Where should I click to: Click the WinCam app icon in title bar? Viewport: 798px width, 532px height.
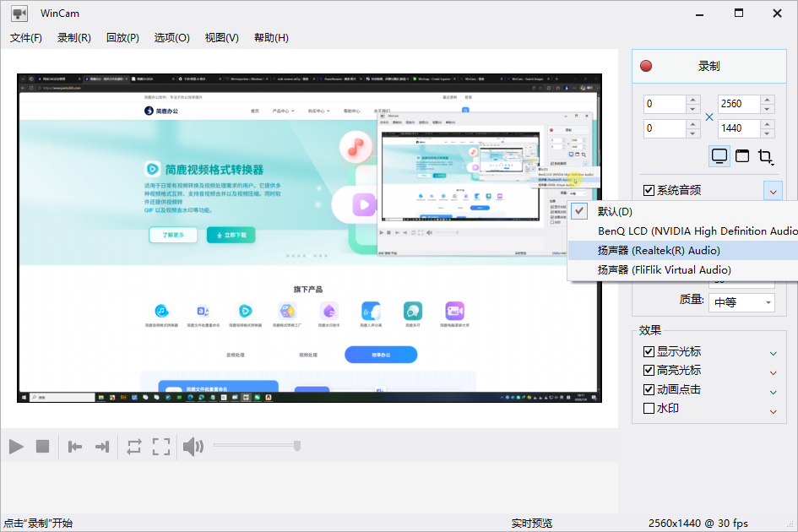point(19,14)
